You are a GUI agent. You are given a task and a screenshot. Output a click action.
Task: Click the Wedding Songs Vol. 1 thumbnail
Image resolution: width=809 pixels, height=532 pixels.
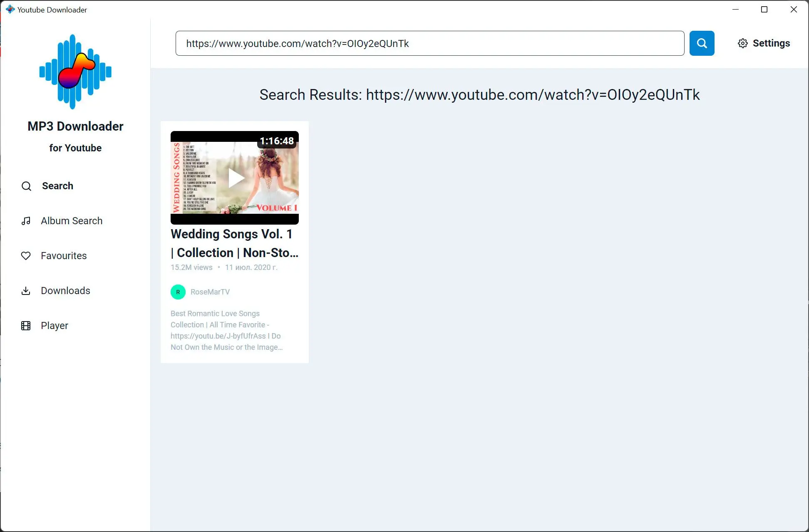pyautogui.click(x=235, y=177)
